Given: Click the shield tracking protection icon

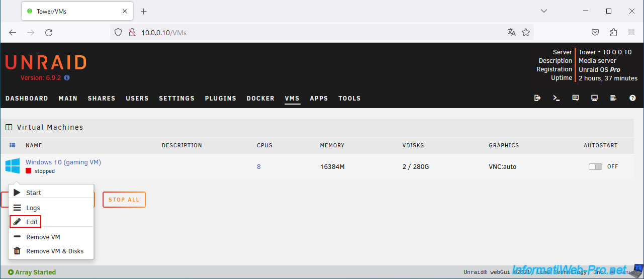Looking at the screenshot, I should (x=118, y=32).
